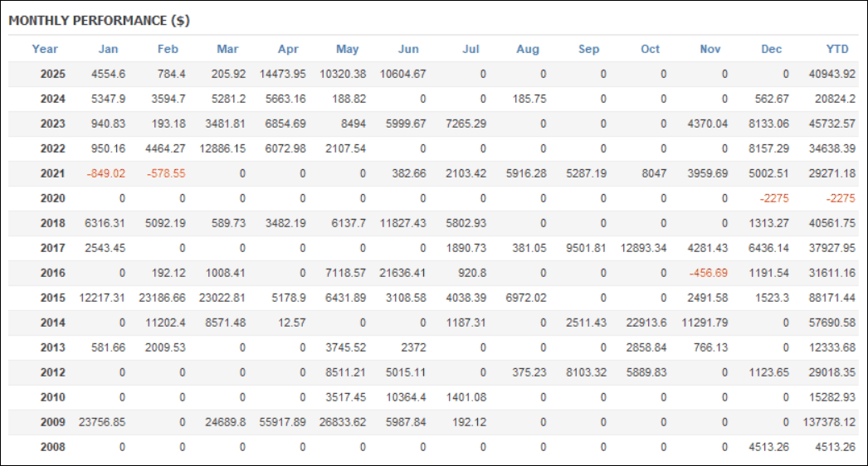Image resolution: width=868 pixels, height=466 pixels.
Task: Click the red -849.02 January 2021 value
Action: [x=105, y=173]
